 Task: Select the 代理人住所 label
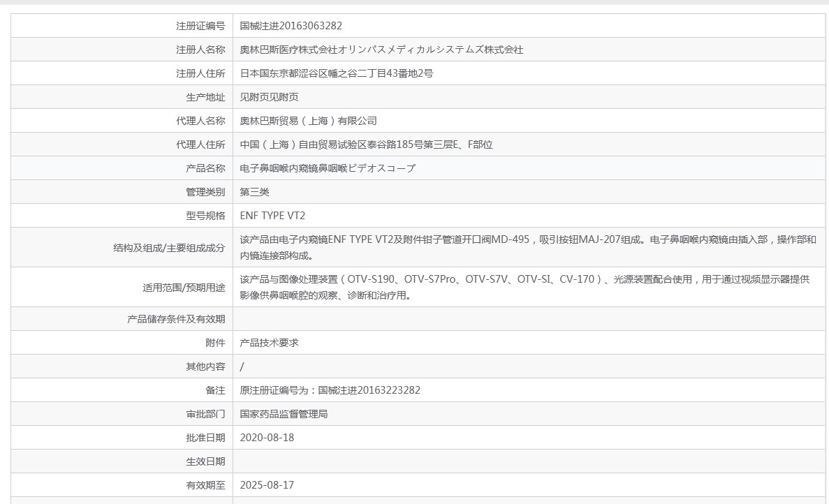click(x=200, y=144)
